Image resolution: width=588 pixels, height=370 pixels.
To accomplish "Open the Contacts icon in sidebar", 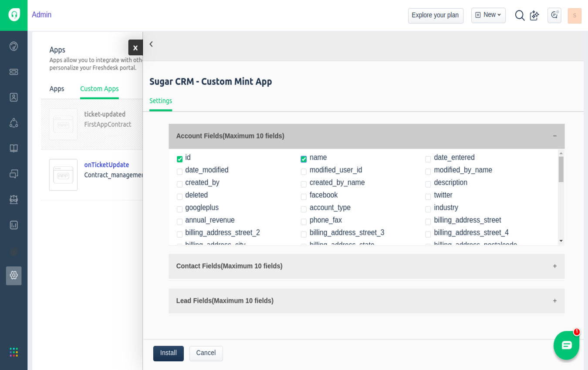I will pos(14,97).
